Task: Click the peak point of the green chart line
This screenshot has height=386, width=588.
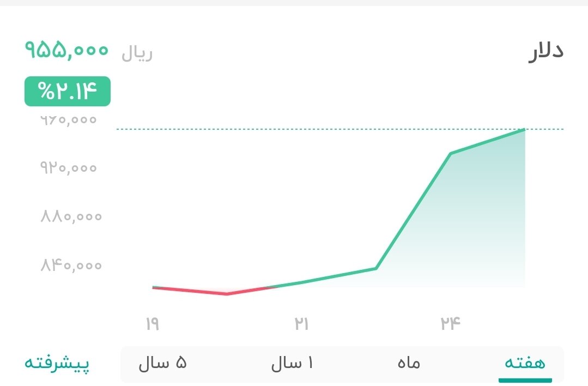Action: (523, 130)
